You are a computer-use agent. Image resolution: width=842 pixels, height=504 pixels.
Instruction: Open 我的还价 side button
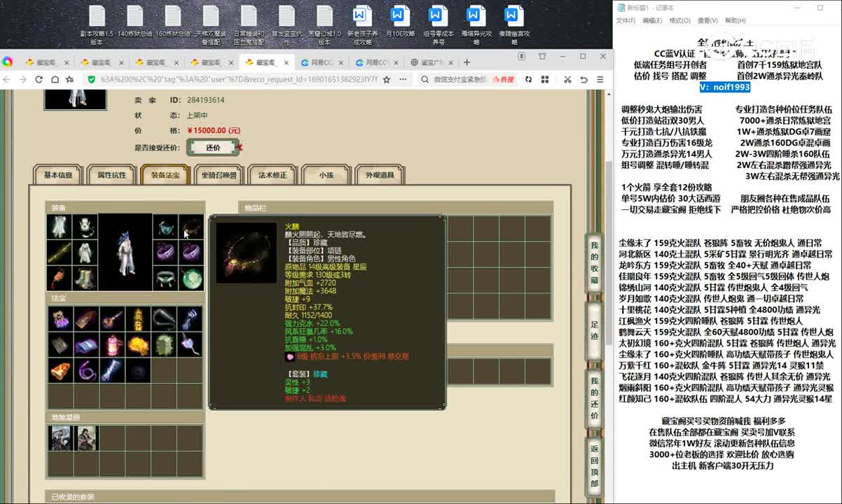click(594, 398)
